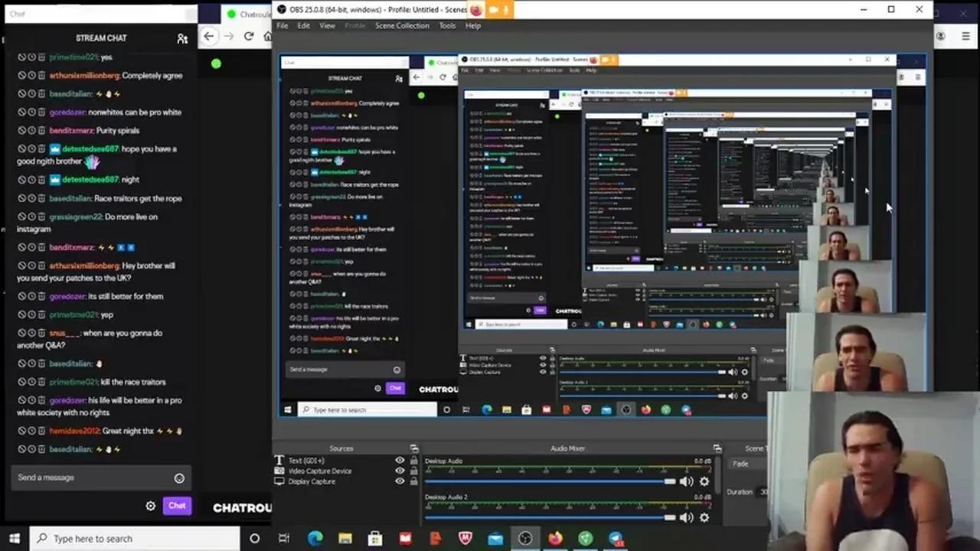980x551 pixels.
Task: Toggle visibility of Video Capture Device
Action: 400,470
